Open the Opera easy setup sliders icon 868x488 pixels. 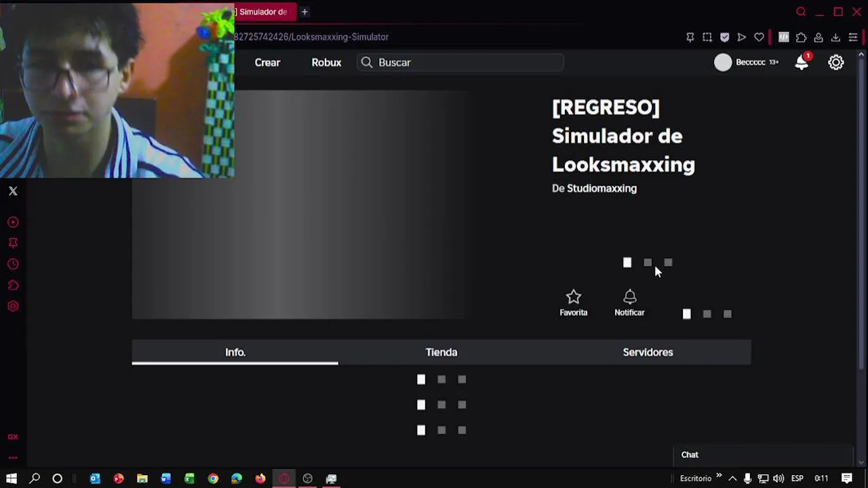(x=853, y=37)
